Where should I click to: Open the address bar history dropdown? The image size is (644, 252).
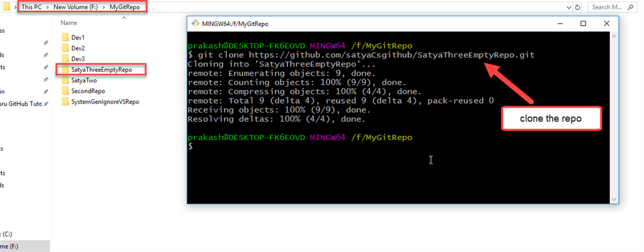coord(569,7)
